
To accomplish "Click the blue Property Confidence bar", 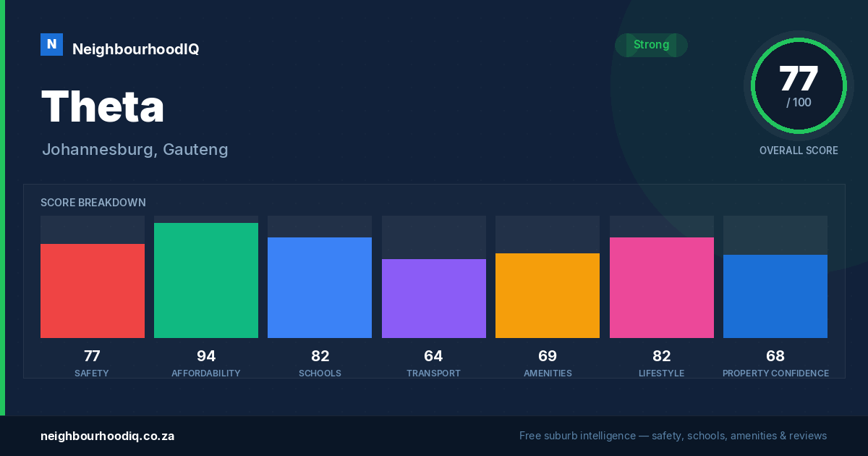I will tap(775, 296).
